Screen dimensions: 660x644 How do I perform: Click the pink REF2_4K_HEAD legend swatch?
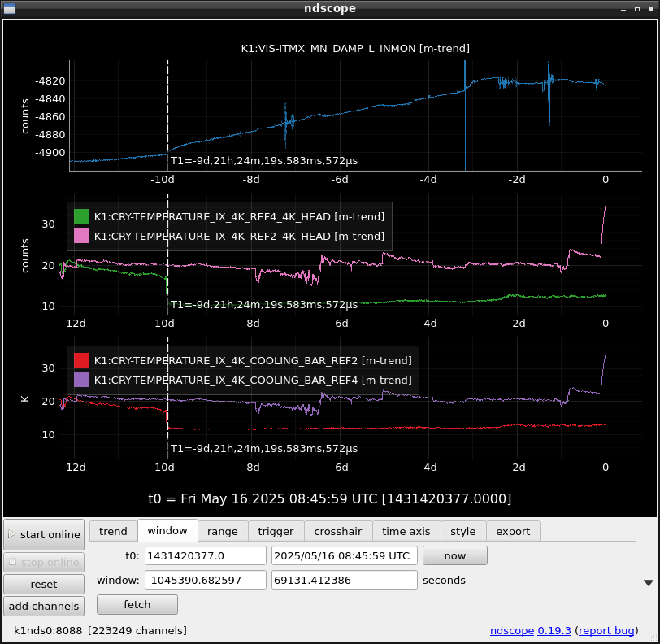[x=81, y=236]
